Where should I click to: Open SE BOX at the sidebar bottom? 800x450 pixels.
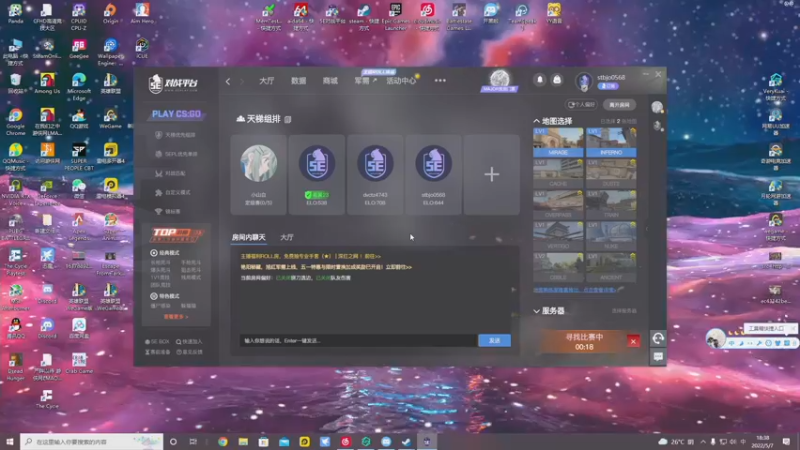click(x=157, y=342)
